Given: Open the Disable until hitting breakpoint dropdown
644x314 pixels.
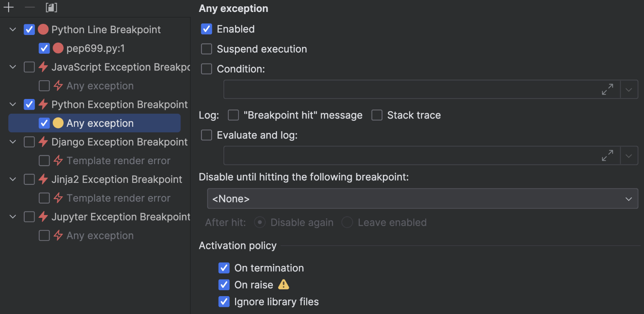Looking at the screenshot, I should [x=422, y=199].
